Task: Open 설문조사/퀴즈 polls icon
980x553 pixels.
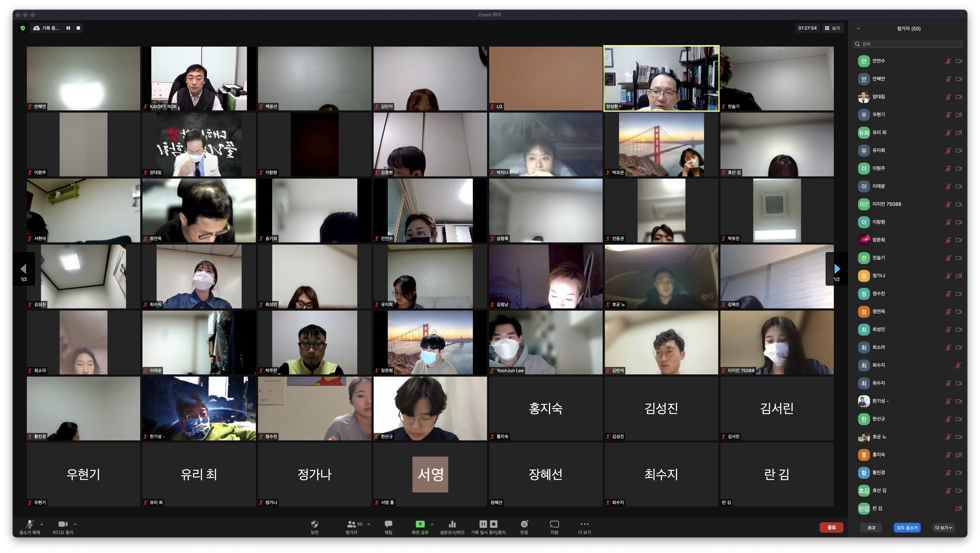Action: pos(452,524)
